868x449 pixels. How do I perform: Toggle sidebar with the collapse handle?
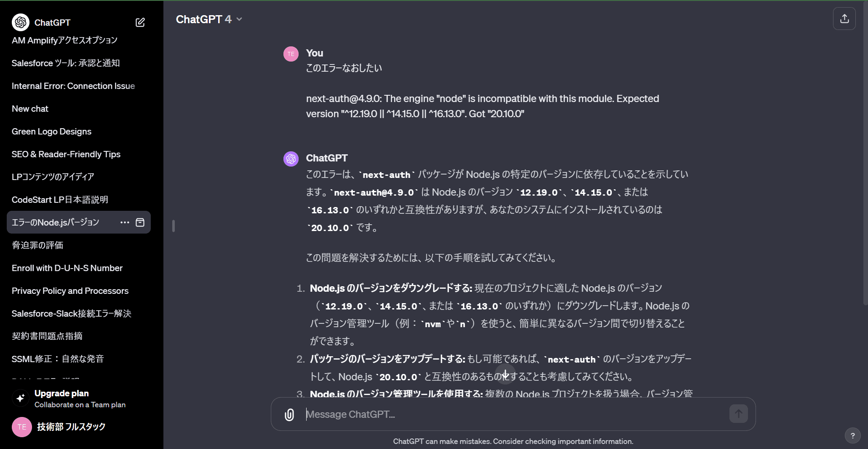click(174, 226)
